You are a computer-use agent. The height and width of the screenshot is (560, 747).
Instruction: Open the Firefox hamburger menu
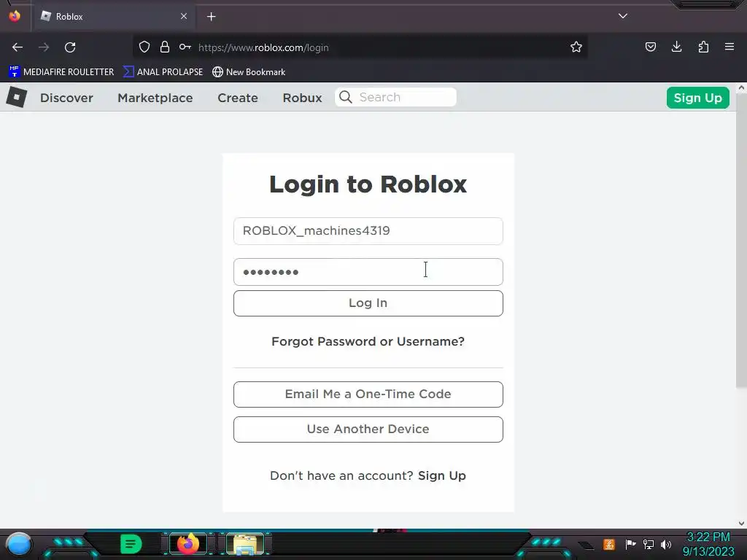point(729,47)
